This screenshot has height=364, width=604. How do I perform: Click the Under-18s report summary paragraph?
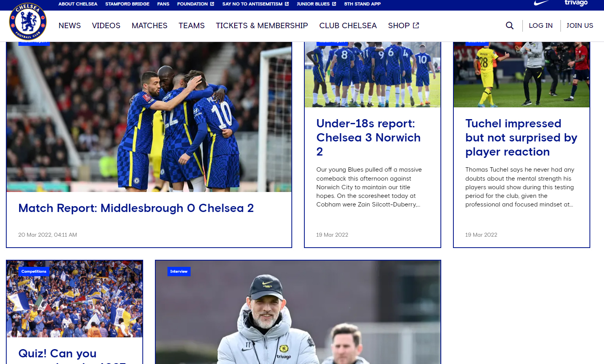pyautogui.click(x=369, y=187)
